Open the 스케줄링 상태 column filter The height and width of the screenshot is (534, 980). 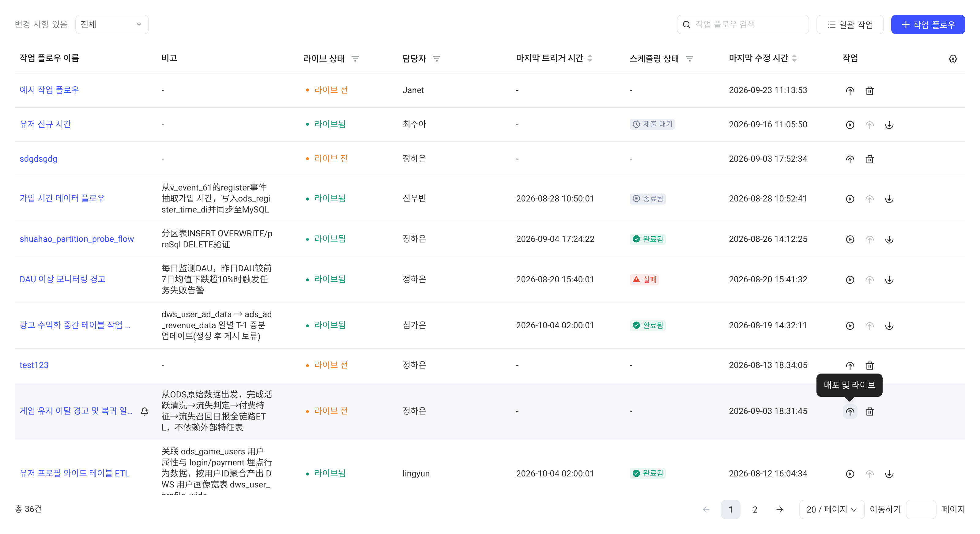(689, 58)
